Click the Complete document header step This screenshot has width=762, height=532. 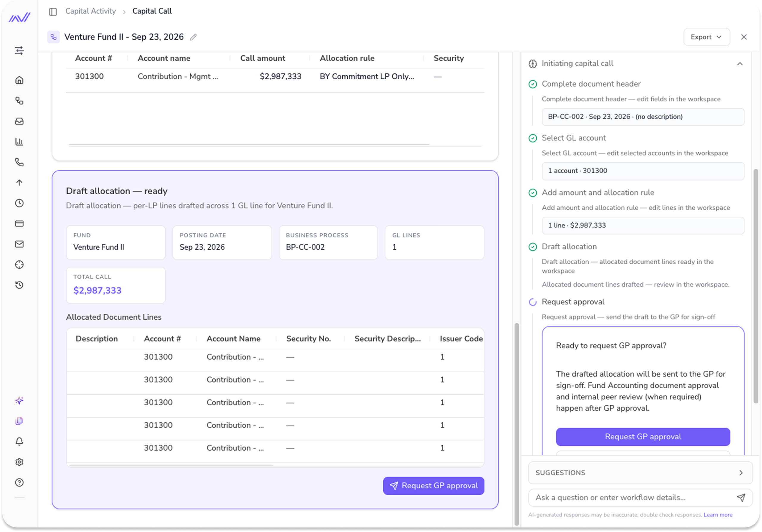click(591, 84)
